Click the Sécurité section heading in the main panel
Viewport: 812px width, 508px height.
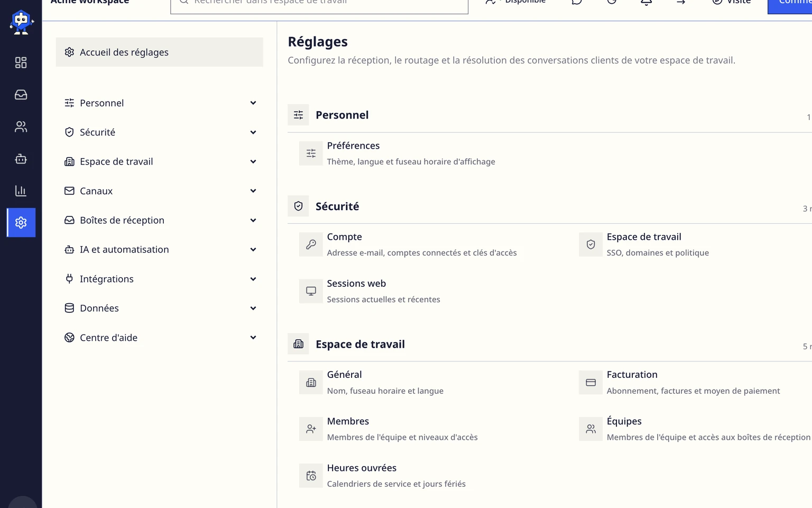pyautogui.click(x=337, y=206)
